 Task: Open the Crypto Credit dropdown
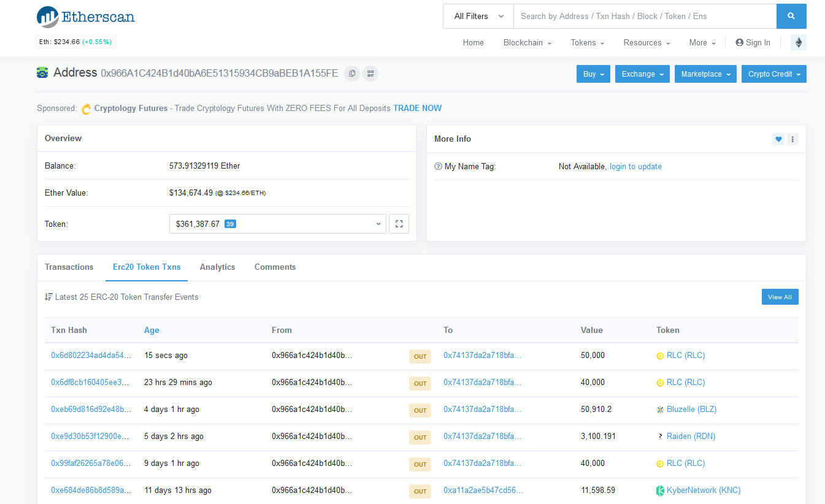(774, 74)
